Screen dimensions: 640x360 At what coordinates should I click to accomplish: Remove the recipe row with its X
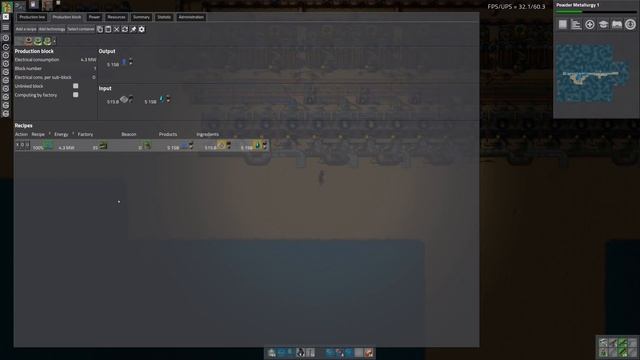18,144
